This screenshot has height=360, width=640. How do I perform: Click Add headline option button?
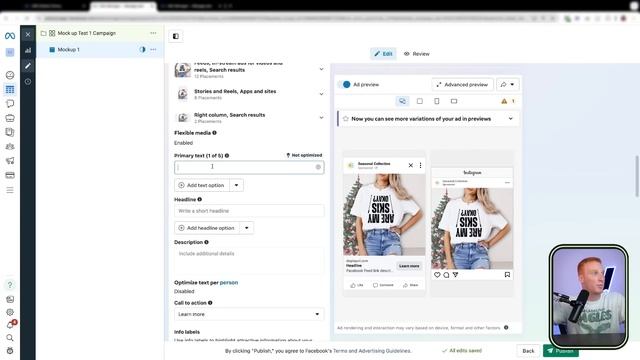pos(207,228)
